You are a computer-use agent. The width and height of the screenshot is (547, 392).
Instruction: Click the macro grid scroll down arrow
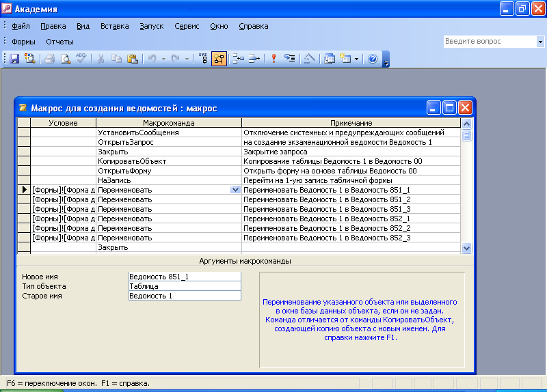coord(466,248)
